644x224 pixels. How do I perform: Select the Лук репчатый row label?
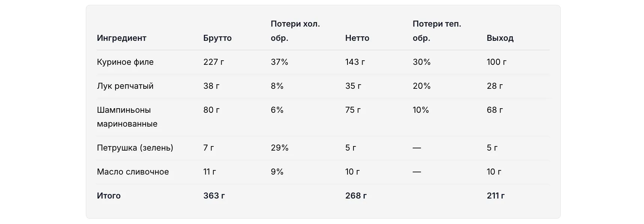tap(125, 86)
